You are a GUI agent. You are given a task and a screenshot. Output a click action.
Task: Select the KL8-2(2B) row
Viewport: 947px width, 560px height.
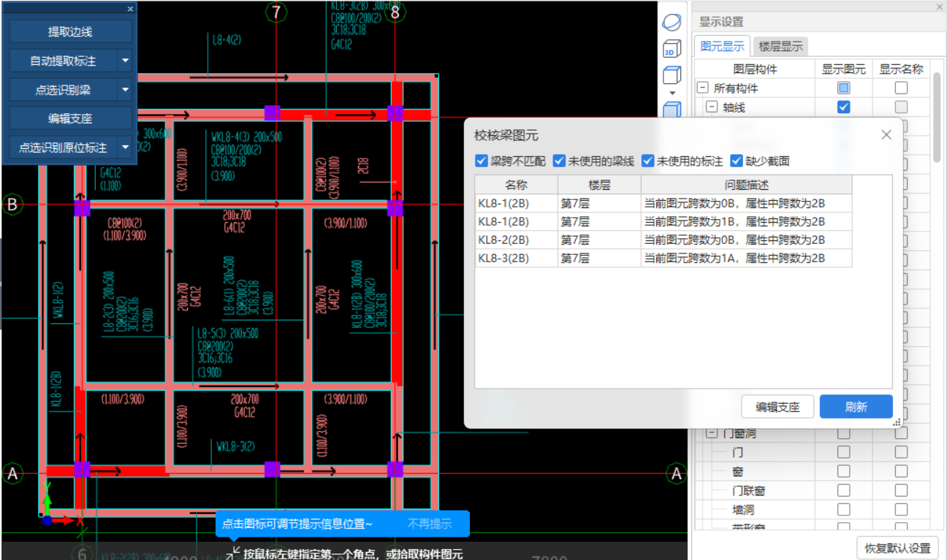point(663,239)
